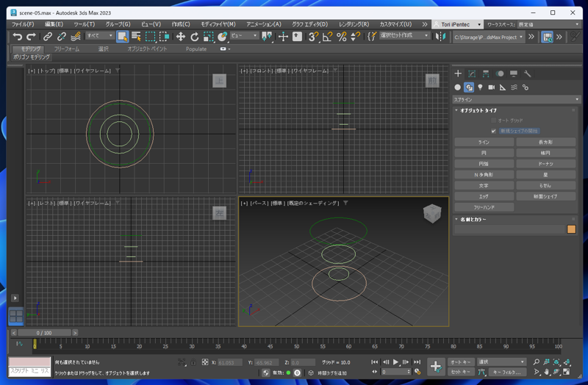Click the Play Animation button
Viewport: 588px width, 385px height.
point(395,361)
